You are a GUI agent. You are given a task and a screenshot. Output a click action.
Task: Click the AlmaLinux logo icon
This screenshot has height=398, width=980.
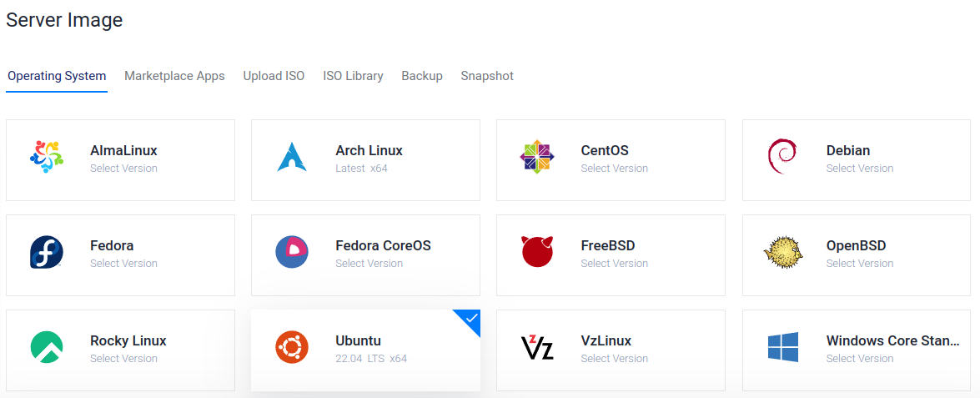(46, 156)
